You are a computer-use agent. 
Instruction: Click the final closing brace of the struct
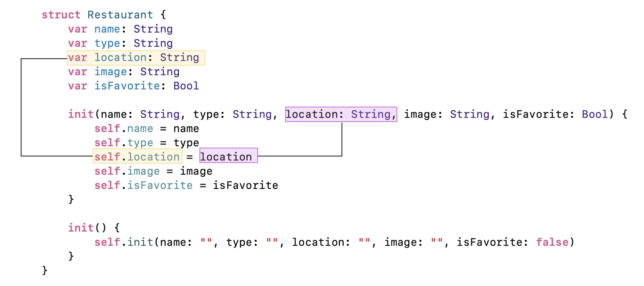click(x=45, y=270)
